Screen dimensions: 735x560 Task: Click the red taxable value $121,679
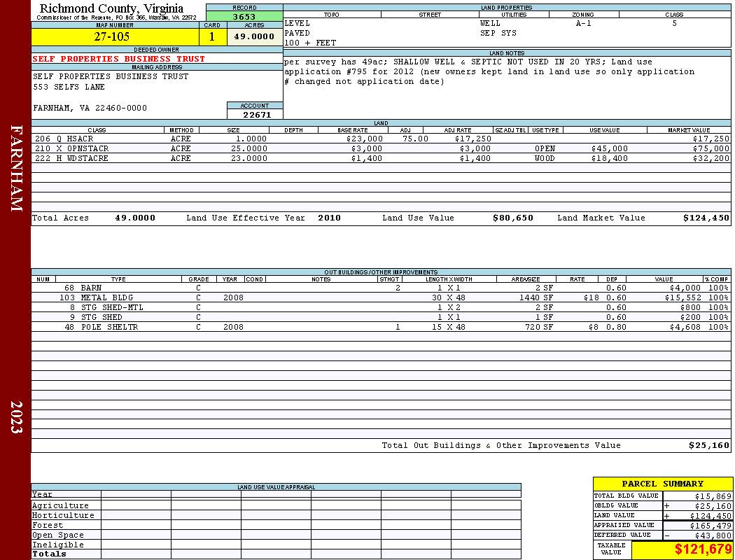click(703, 549)
